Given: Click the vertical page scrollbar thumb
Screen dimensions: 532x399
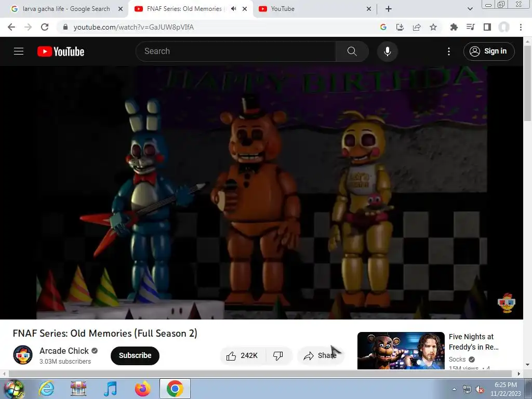Looking at the screenshot, I should 527,83.
